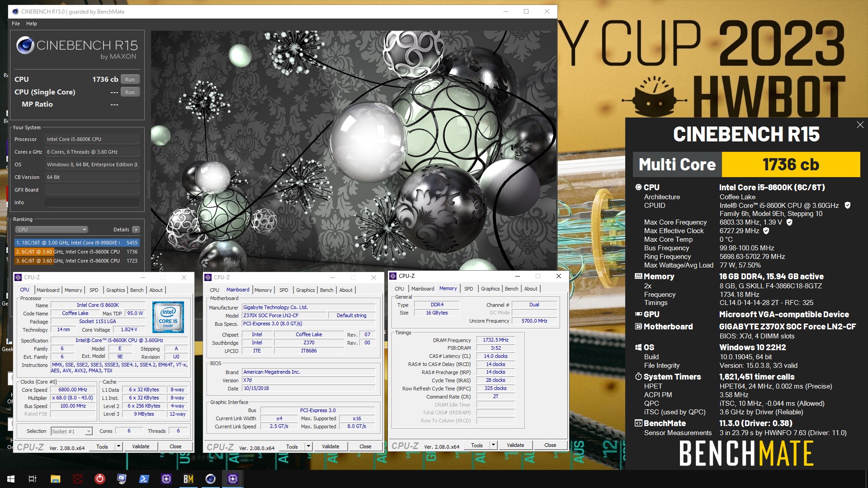The image size is (868, 488).
Task: Click the BenchMate OS Windows icon
Action: tap(638, 347)
